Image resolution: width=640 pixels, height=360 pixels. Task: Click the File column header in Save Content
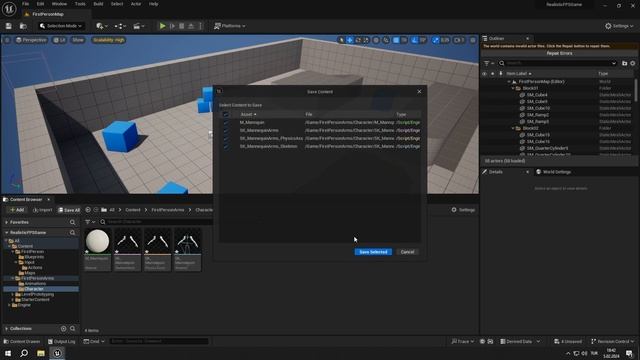(x=309, y=114)
